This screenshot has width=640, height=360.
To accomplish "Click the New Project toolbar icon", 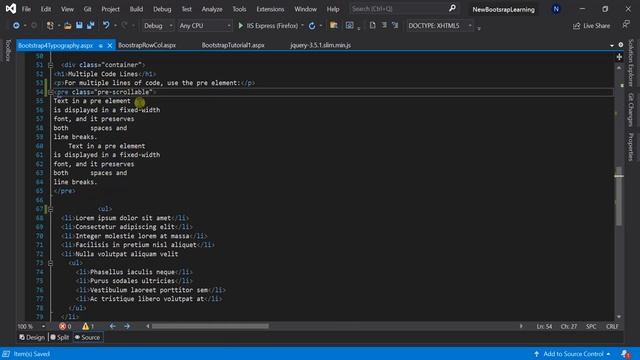I will coord(50,26).
